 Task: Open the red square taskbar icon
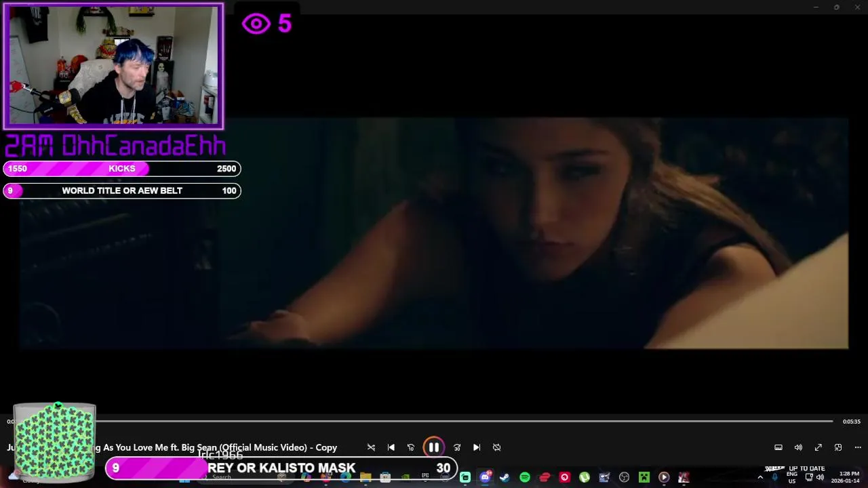[564, 477]
